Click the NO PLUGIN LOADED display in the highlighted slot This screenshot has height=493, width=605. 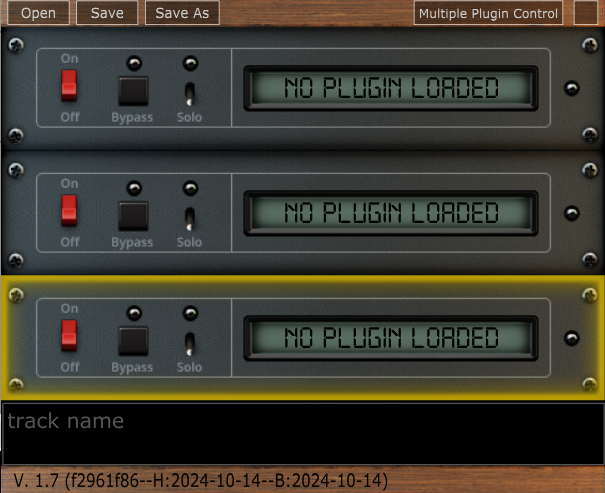(391, 338)
